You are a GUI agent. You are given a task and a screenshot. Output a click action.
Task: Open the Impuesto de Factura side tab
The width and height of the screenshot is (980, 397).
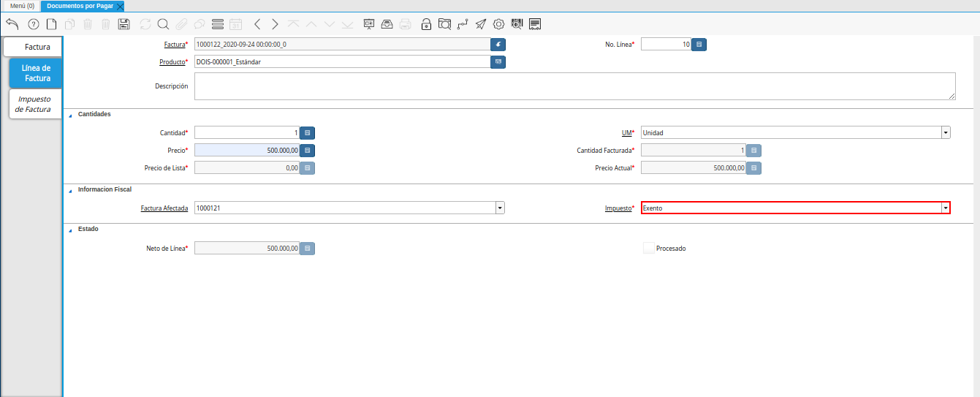[x=34, y=104]
